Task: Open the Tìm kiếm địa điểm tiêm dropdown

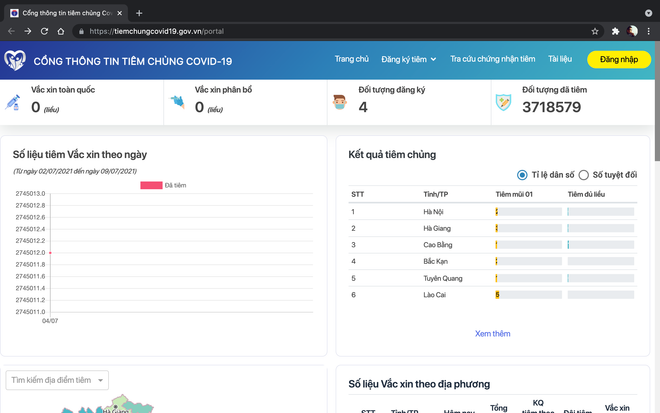Action: [57, 380]
